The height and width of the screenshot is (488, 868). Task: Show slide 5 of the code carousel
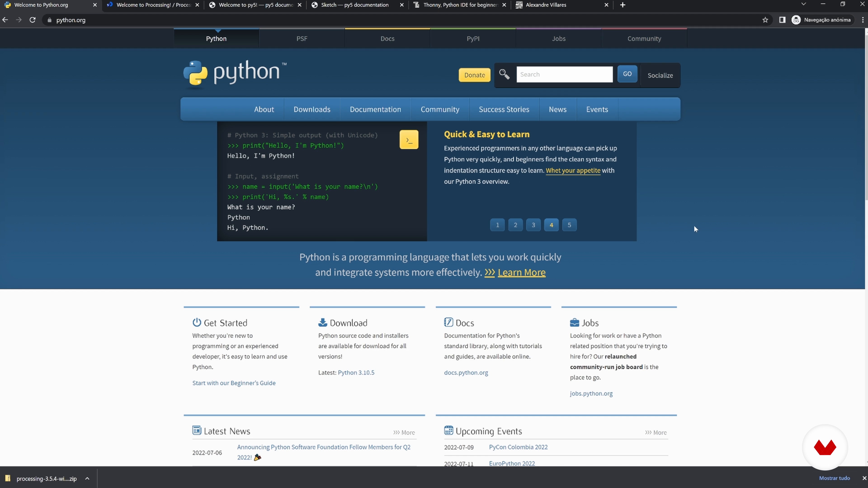pos(569,225)
